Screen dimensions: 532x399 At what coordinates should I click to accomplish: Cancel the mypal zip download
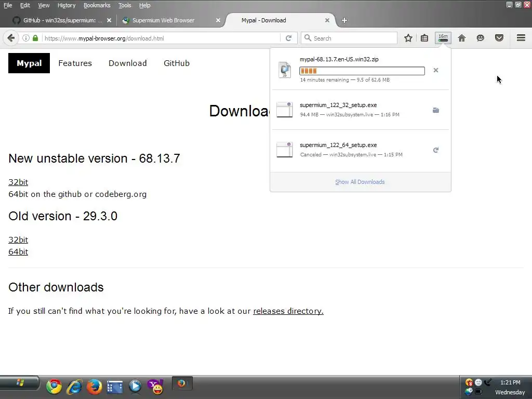[x=436, y=70]
